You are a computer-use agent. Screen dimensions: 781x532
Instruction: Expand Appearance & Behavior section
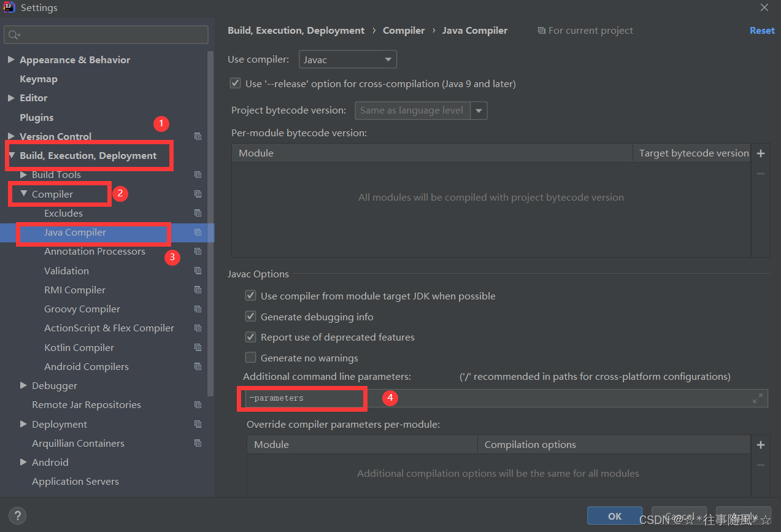tap(11, 60)
